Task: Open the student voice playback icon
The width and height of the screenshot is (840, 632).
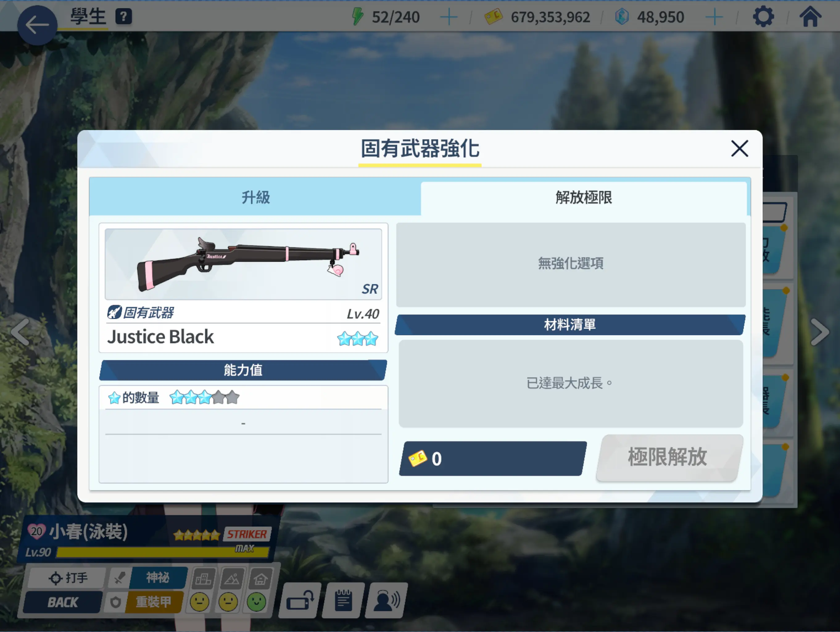Action: tap(387, 601)
